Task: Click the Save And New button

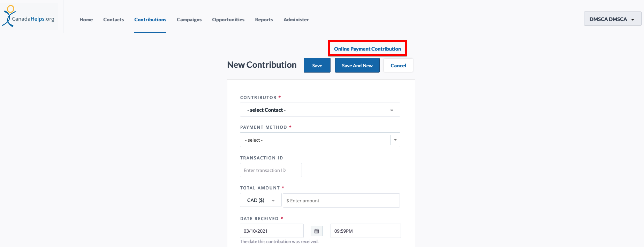Action: pos(357,65)
